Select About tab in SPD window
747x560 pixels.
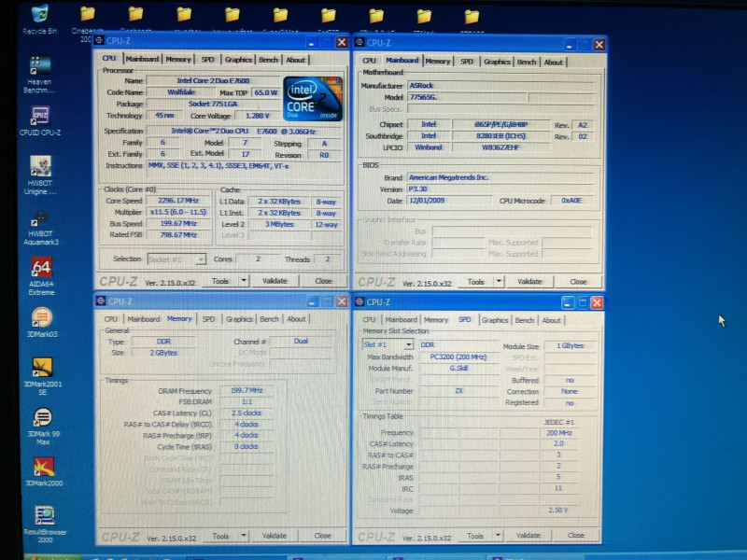[551, 320]
